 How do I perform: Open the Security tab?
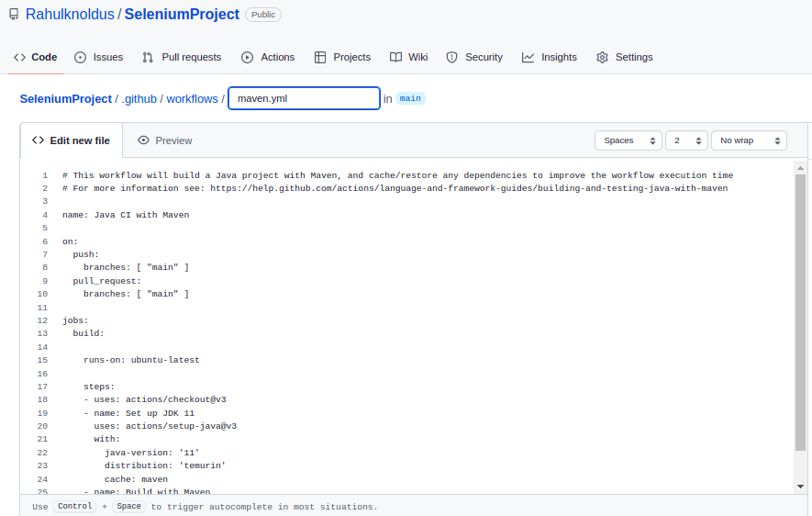tap(474, 57)
